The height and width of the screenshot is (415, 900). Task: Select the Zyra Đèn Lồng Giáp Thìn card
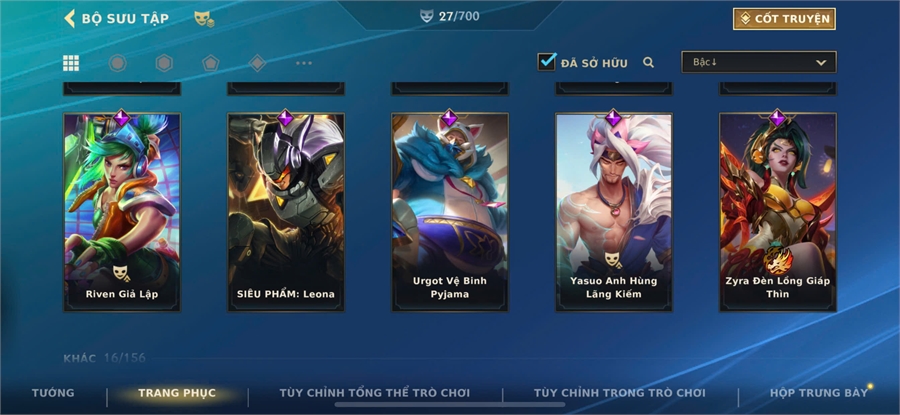pos(778,212)
